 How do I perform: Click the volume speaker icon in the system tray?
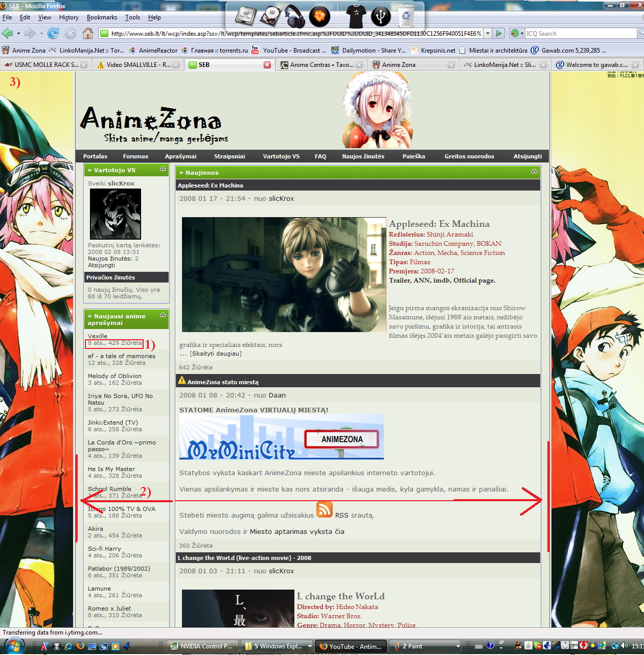tap(624, 646)
